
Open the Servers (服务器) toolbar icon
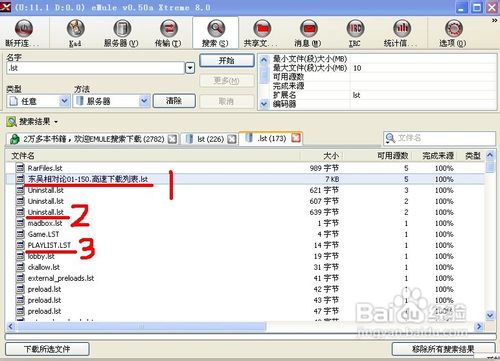pos(122,29)
